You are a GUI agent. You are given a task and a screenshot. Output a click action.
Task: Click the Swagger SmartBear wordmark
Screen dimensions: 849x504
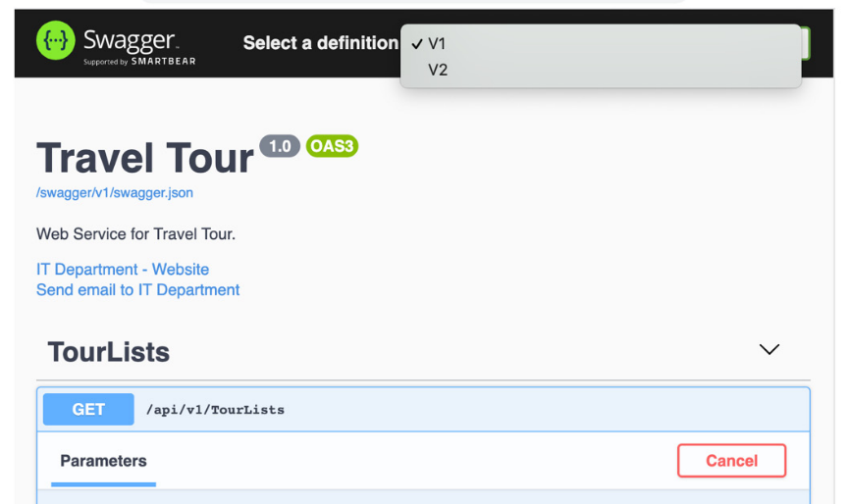[139, 46]
